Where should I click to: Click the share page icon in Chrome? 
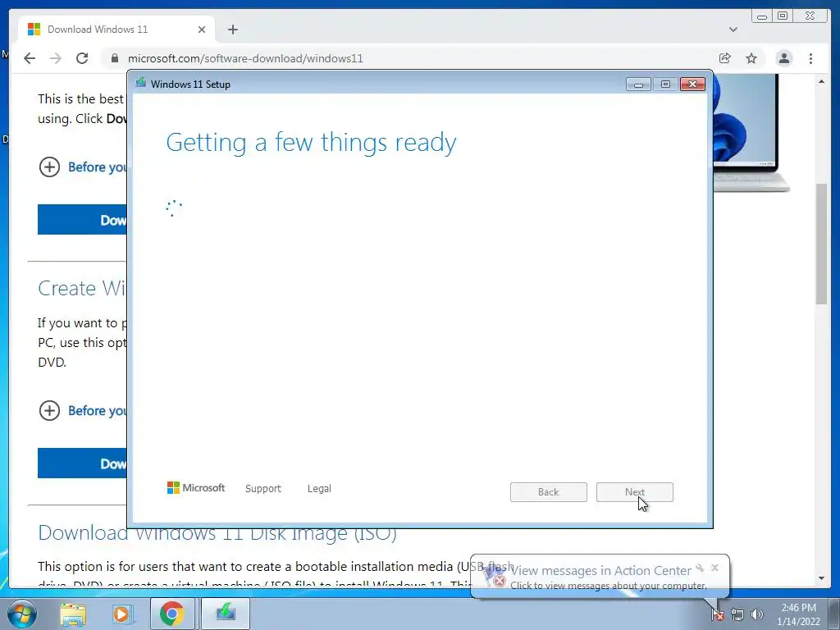[725, 58]
